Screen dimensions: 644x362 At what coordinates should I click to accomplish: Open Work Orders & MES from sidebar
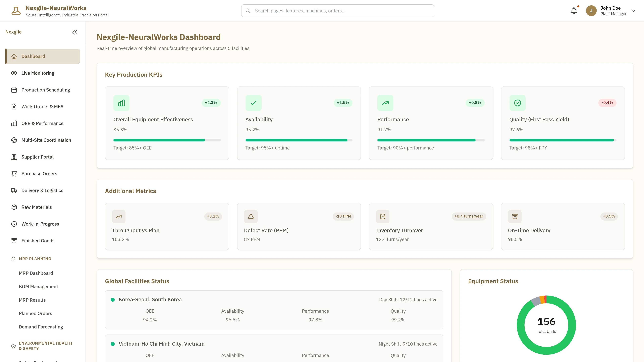pos(42,106)
